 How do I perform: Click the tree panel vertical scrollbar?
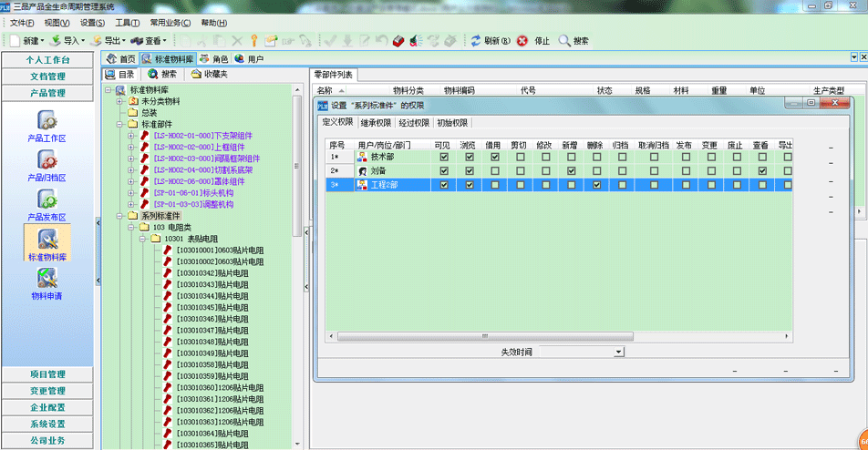click(296, 164)
